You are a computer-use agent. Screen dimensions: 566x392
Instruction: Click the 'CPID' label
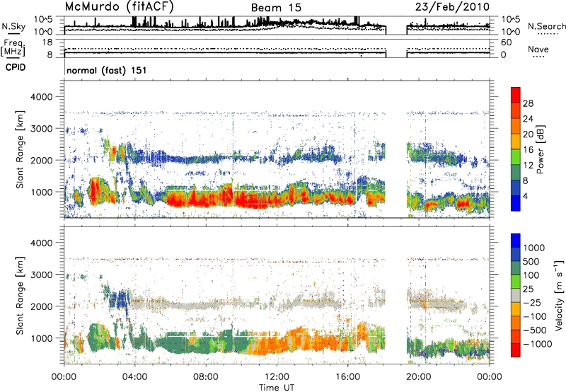(16, 67)
